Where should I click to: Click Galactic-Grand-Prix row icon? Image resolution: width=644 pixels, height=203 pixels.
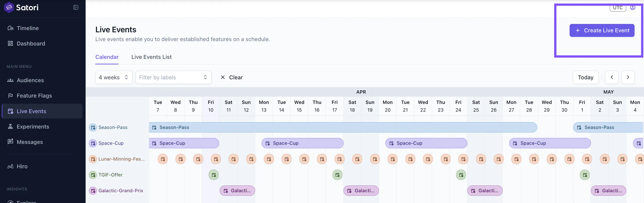click(93, 191)
